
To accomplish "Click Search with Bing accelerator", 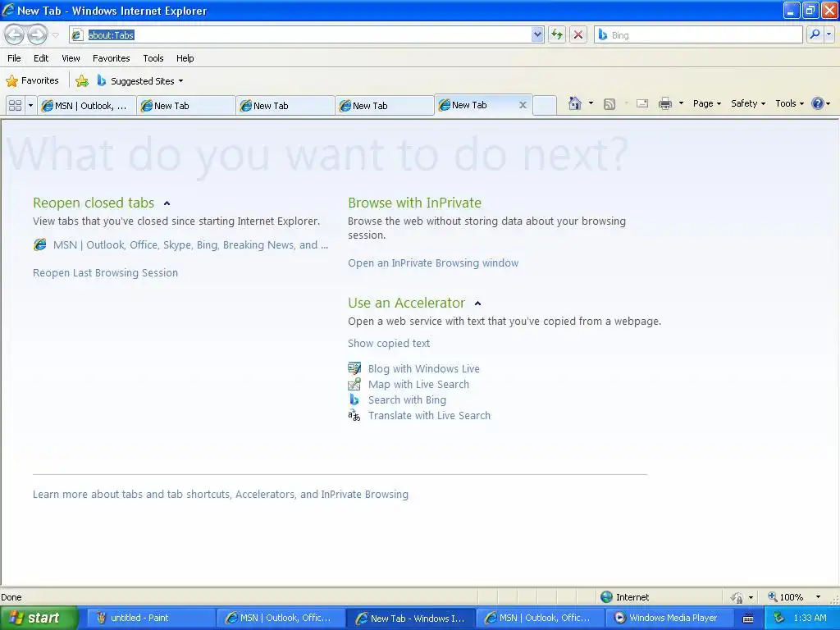I will 407,399.
